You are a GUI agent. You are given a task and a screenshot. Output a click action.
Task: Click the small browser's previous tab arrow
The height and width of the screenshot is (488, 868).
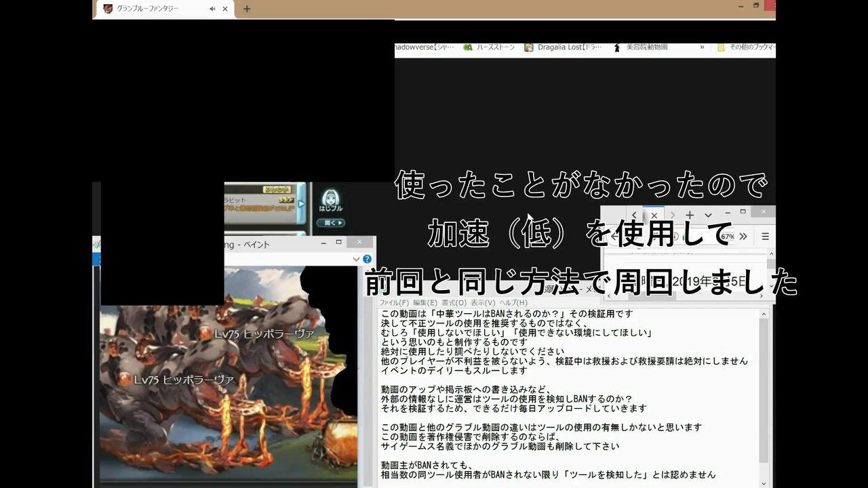tap(635, 216)
